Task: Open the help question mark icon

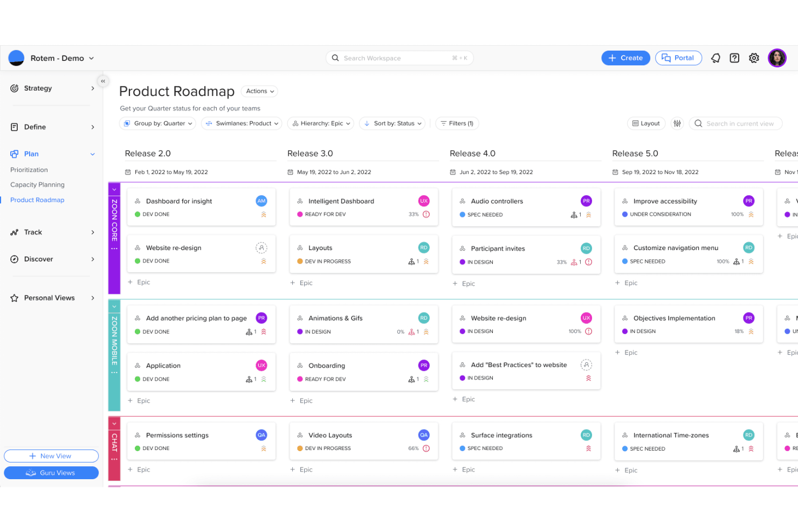Action: tap(734, 58)
